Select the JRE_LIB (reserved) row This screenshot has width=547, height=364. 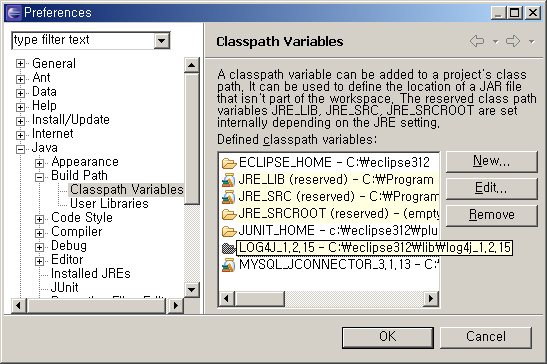[330, 180]
